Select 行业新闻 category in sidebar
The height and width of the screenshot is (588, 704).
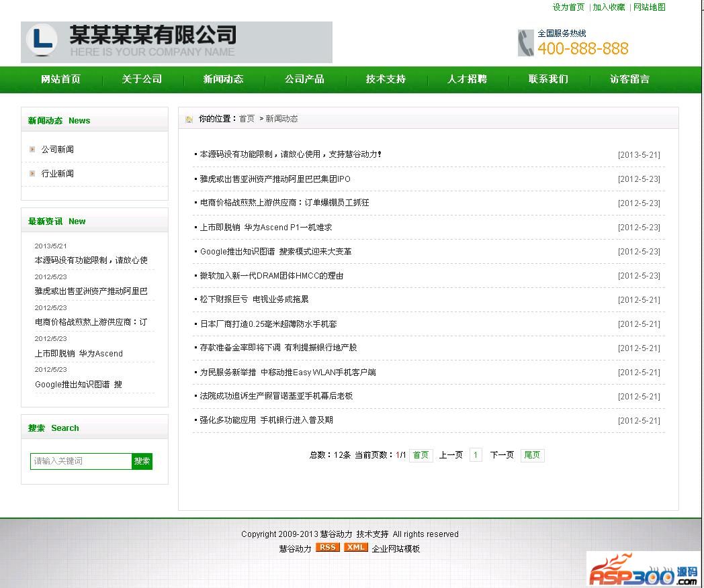click(x=58, y=174)
